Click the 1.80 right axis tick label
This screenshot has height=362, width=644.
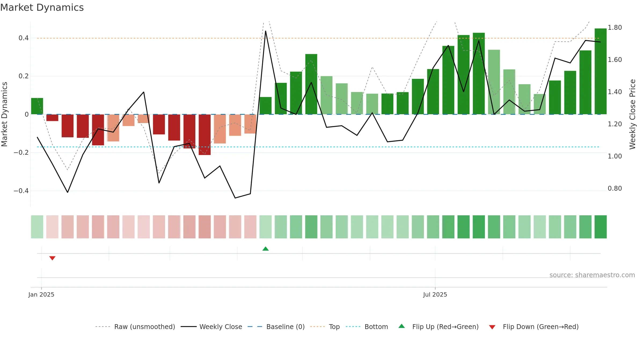(x=615, y=28)
